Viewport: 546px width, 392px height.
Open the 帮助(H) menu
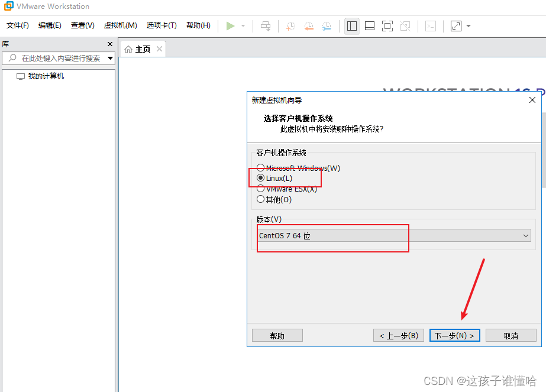pos(199,25)
